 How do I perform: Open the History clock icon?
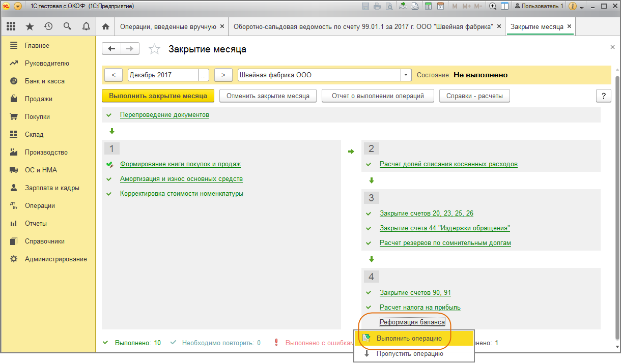point(48,26)
